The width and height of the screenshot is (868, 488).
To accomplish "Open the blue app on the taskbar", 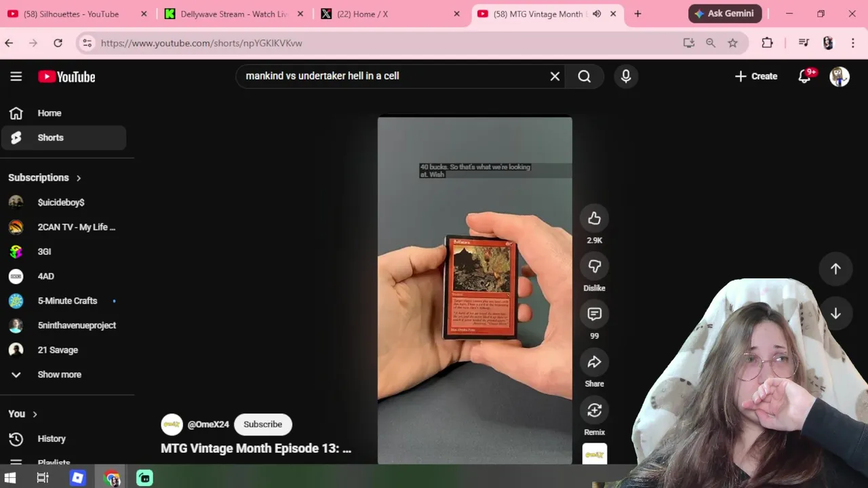I will point(77,478).
